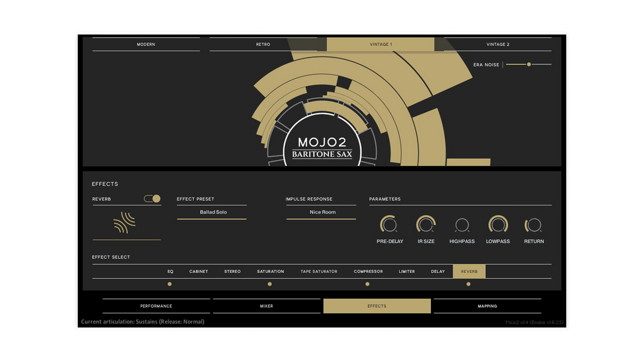Open the Effect Preset Ballad Solo dropdown
This screenshot has height=362, width=644.
point(212,212)
